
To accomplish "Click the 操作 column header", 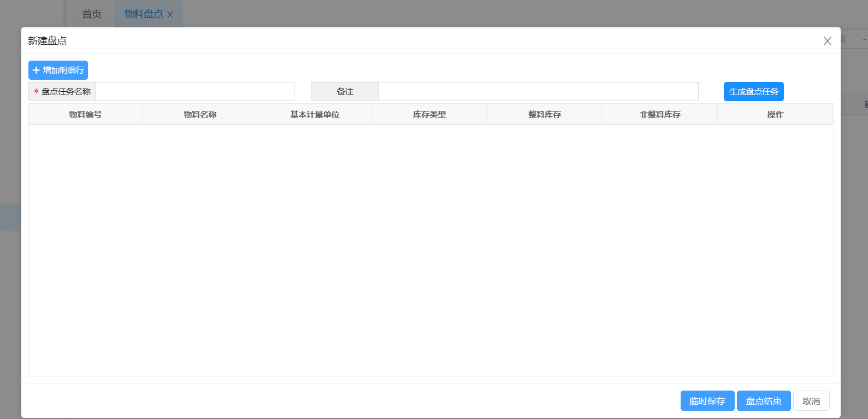I will (x=775, y=115).
